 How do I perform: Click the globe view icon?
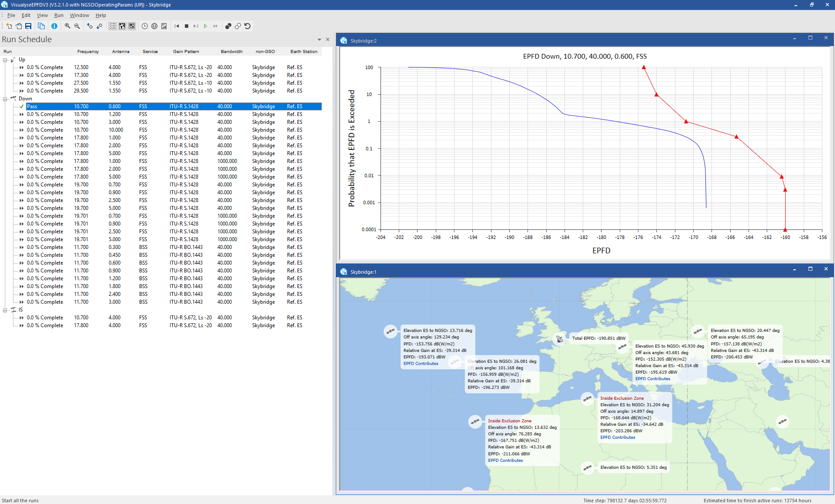coord(154,26)
